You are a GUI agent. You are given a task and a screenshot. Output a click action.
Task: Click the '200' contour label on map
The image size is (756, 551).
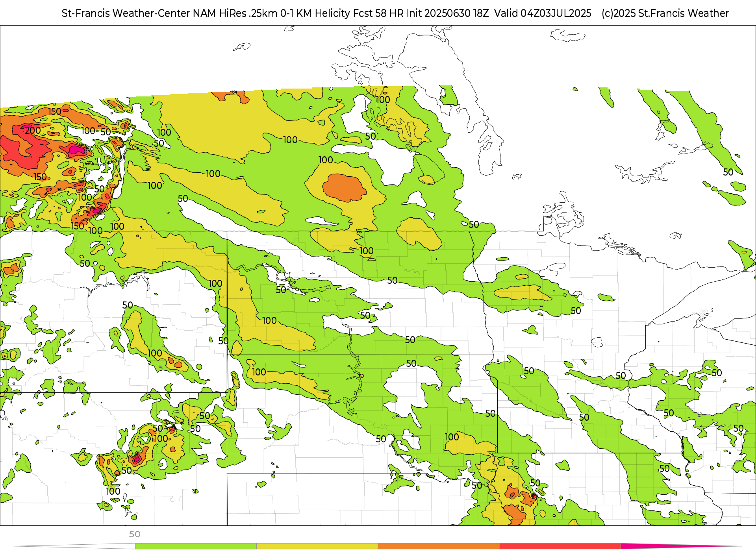(33, 130)
